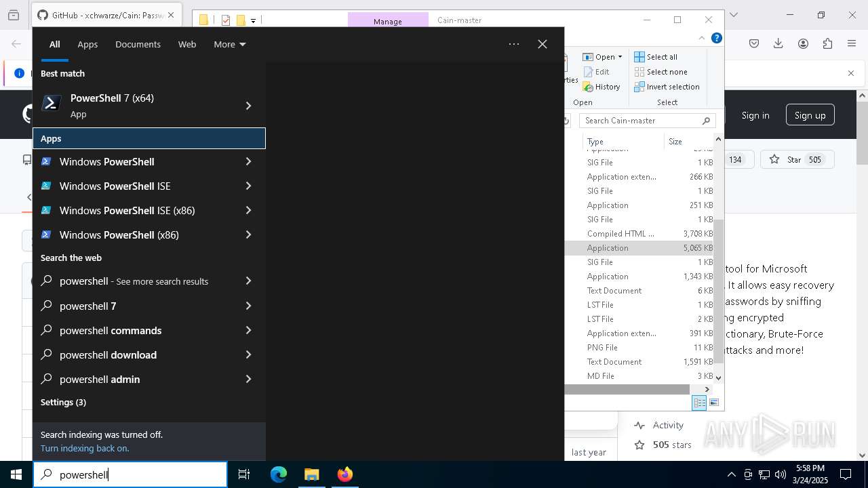Open the notification center
Image resolution: width=868 pixels, height=488 pixels.
(846, 474)
